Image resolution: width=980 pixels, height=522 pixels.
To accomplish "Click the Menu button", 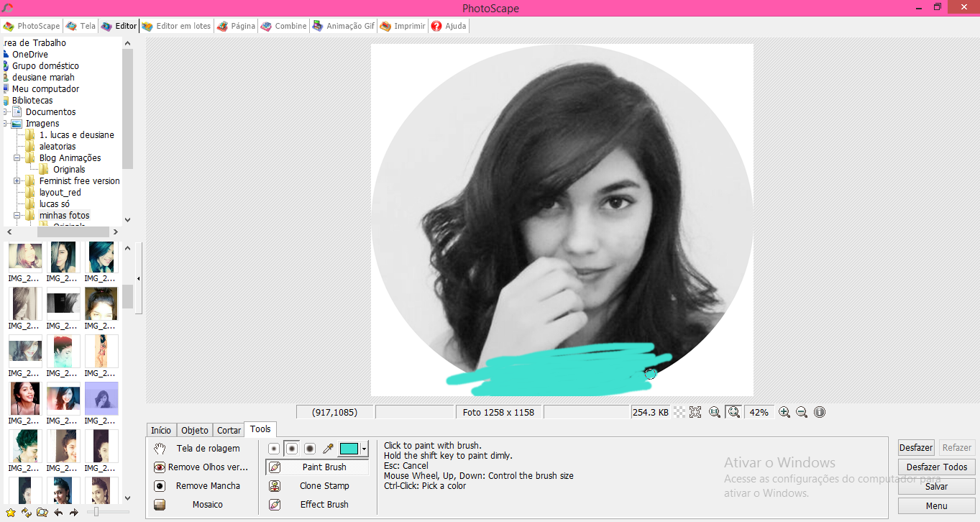I will 937,505.
